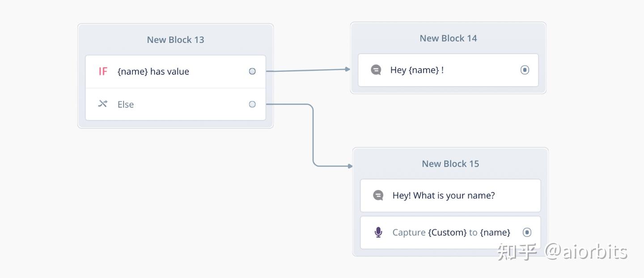The image size is (644, 278).
Task: Select the 'Hey! What is your name?' step
Action: (444, 195)
